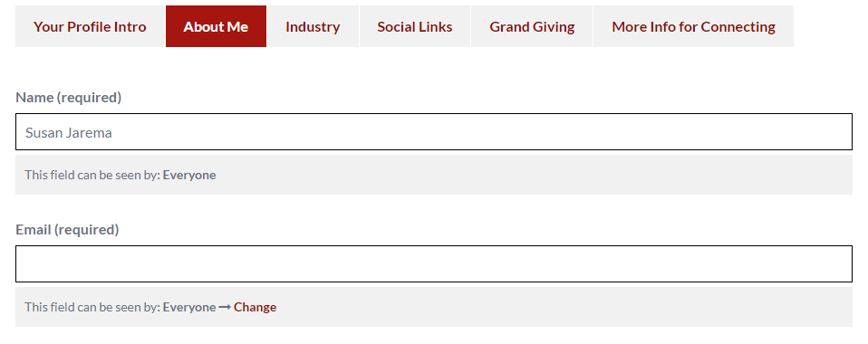Screen dimensions: 868x344
Task: Click into the Name input field
Action: coord(434,131)
